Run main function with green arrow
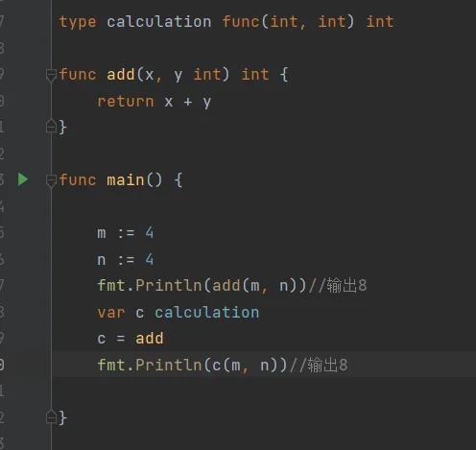The width and height of the screenshot is (476, 450). 23,179
